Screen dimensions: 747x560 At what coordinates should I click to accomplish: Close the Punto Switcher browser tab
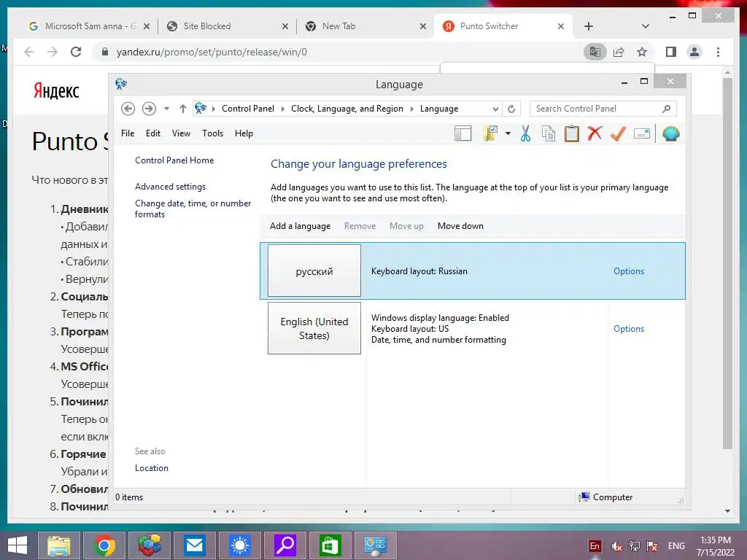click(x=561, y=26)
